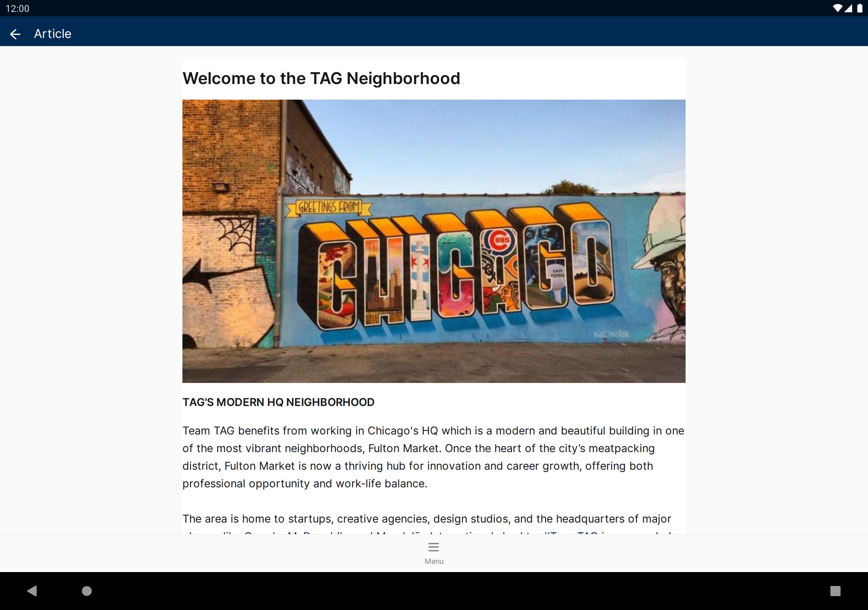Tap the 'Menu' label in bottom bar
This screenshot has height=610, width=868.
point(434,561)
